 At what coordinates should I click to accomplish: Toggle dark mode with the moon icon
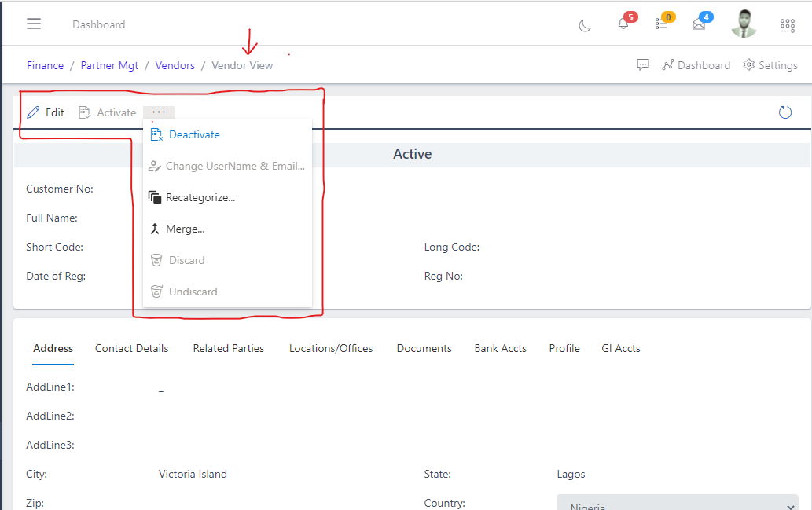coord(584,25)
